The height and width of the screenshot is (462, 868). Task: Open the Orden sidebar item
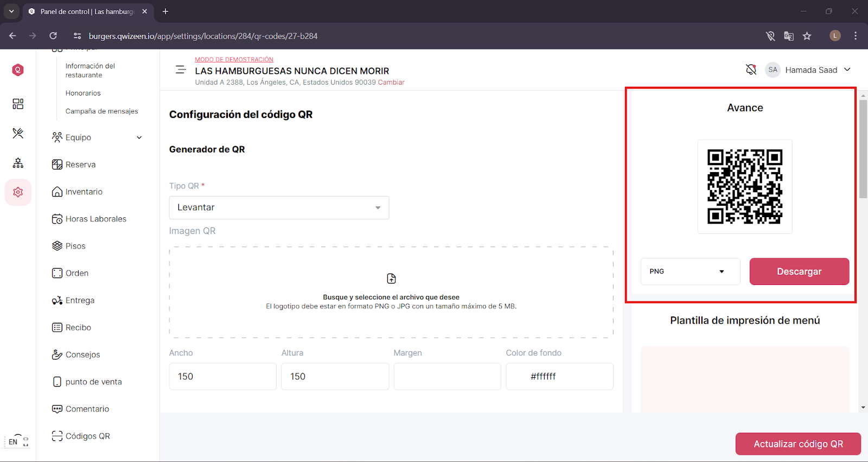tap(76, 273)
